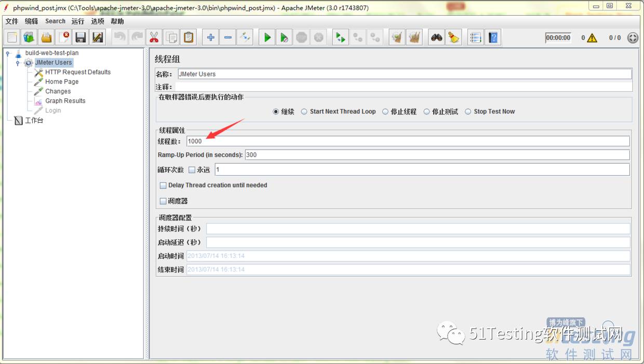Expand all tree nodes plus icon
Viewport: 644px width, 364px height.
click(x=210, y=37)
